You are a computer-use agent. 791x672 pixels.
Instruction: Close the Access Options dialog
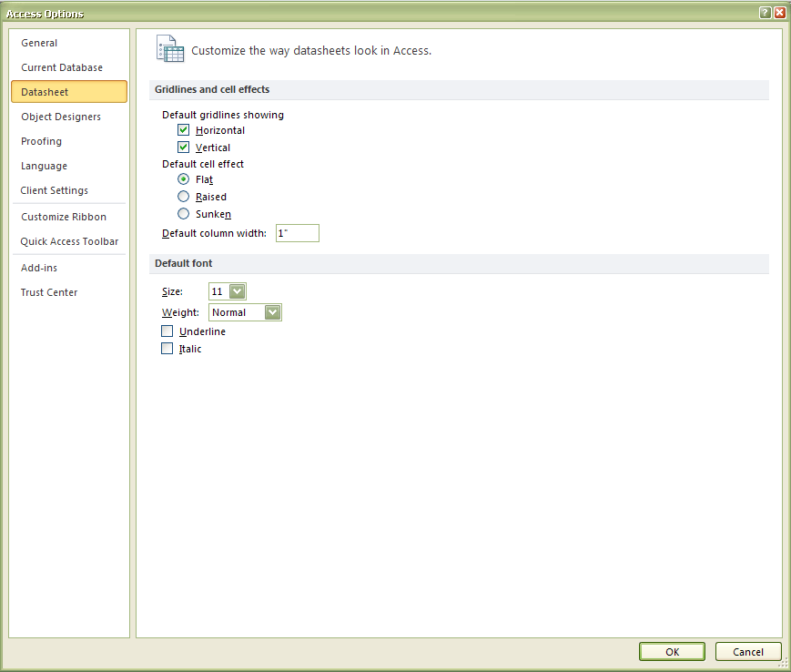click(779, 13)
